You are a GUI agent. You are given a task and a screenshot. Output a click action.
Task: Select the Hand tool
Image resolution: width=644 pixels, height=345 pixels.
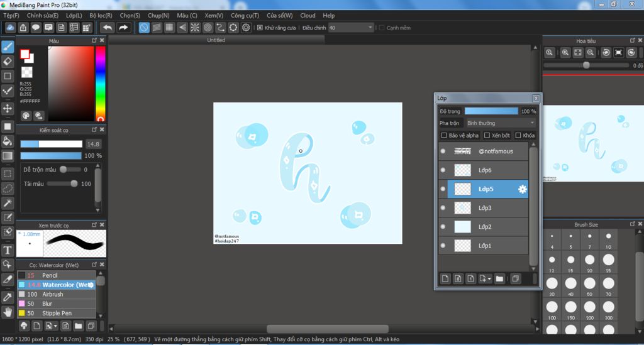(x=8, y=312)
